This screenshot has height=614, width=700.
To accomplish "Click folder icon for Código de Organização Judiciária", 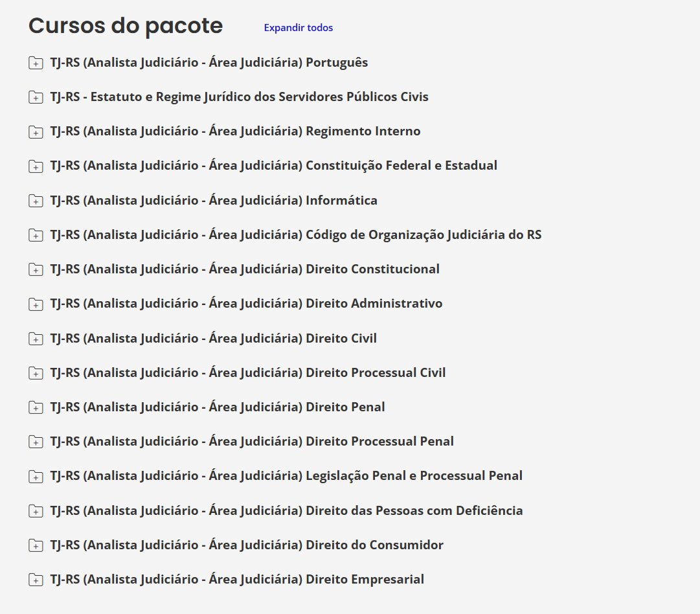I will pyautogui.click(x=36, y=235).
